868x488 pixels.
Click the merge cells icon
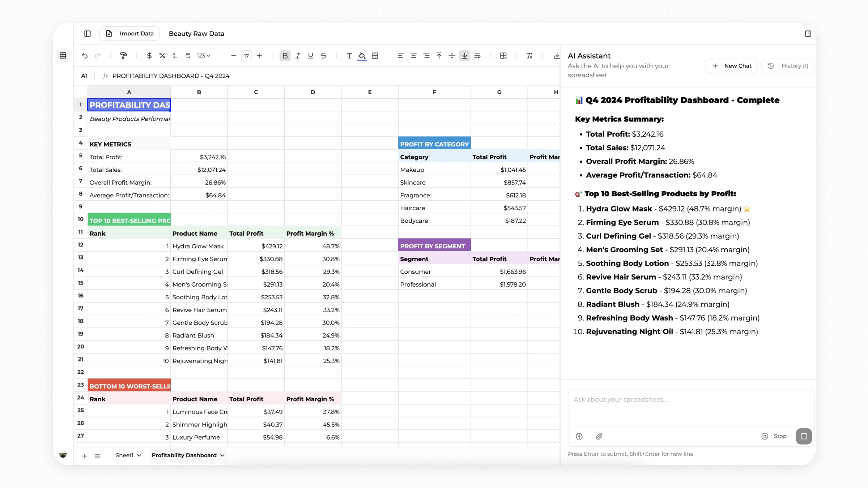pyautogui.click(x=503, y=56)
